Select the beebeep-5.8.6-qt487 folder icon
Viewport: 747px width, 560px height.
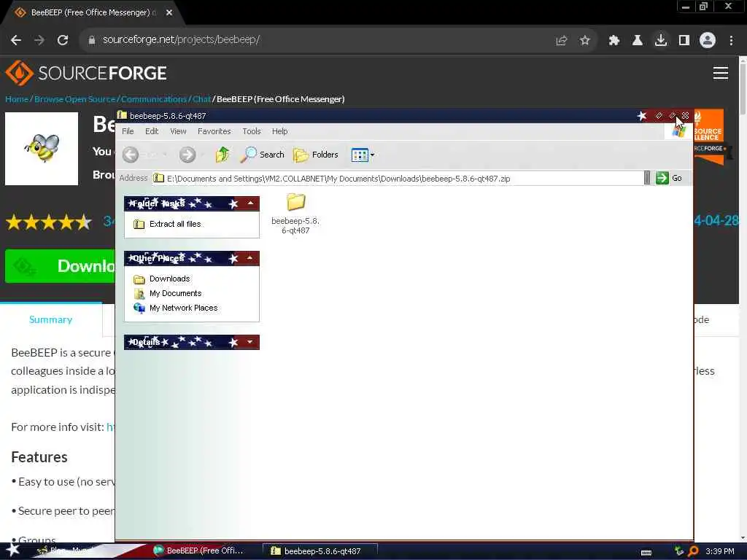coord(296,202)
